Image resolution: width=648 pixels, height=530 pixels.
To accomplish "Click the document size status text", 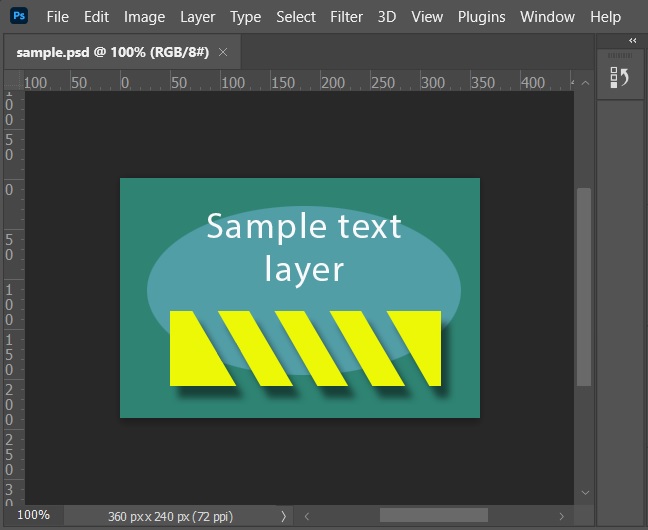I will coord(178,516).
